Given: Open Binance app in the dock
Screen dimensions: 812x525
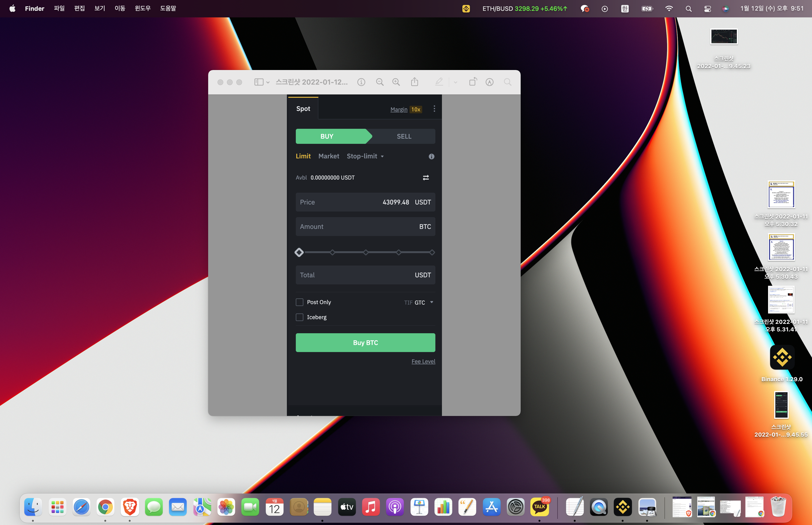Looking at the screenshot, I should click(623, 507).
